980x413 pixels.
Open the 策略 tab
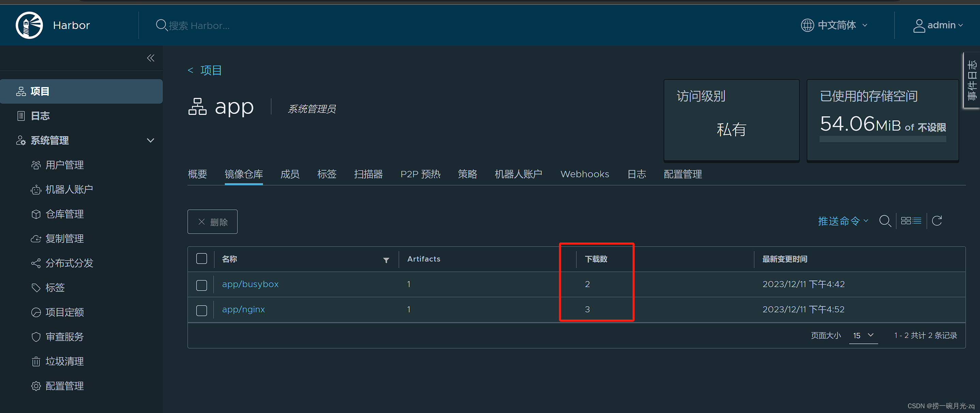click(x=468, y=175)
